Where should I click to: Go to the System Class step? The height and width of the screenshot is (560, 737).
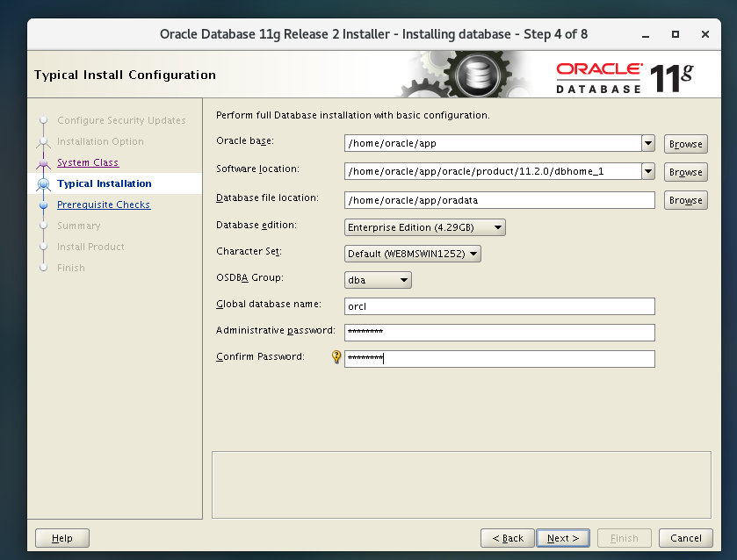(88, 162)
